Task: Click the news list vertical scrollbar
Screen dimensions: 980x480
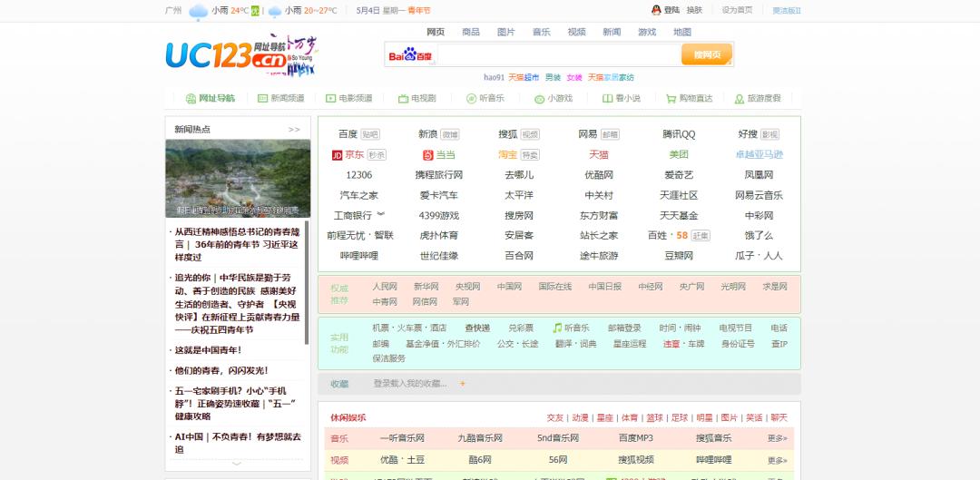Action: tap(307, 282)
